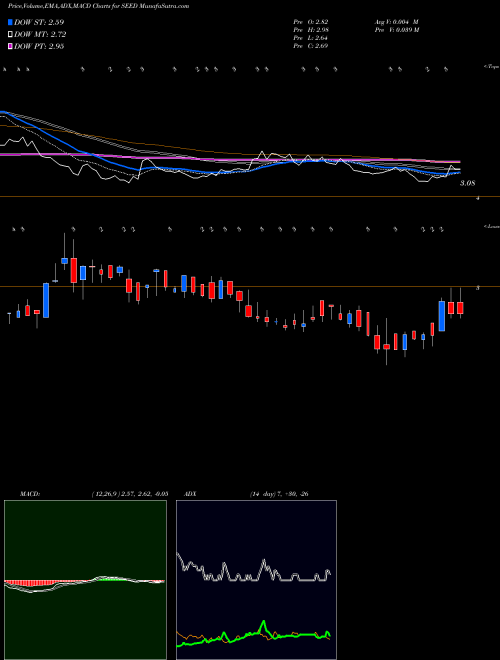Click the magenta DOW PT legend swatch
500x660 pixels.
[10, 47]
